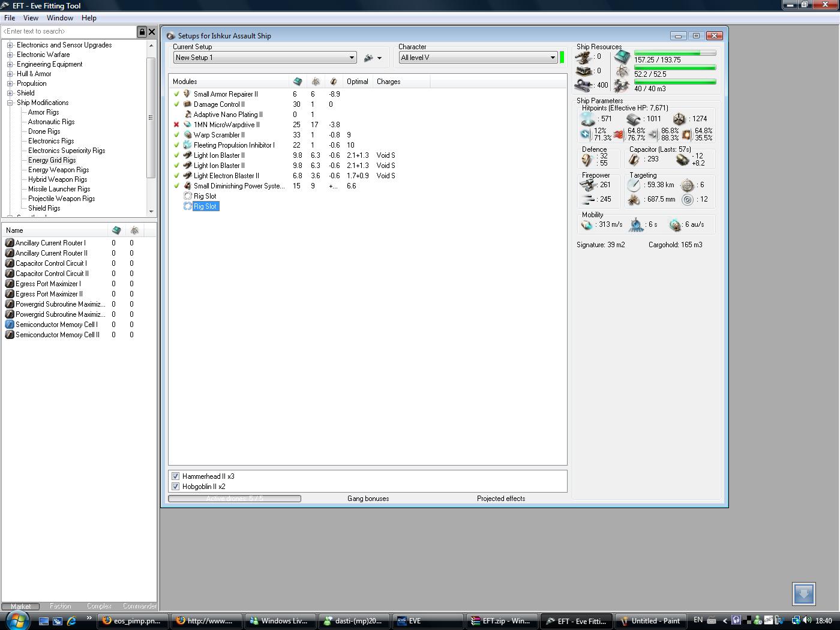Click the Name column header
The height and width of the screenshot is (630, 840).
tap(55, 230)
